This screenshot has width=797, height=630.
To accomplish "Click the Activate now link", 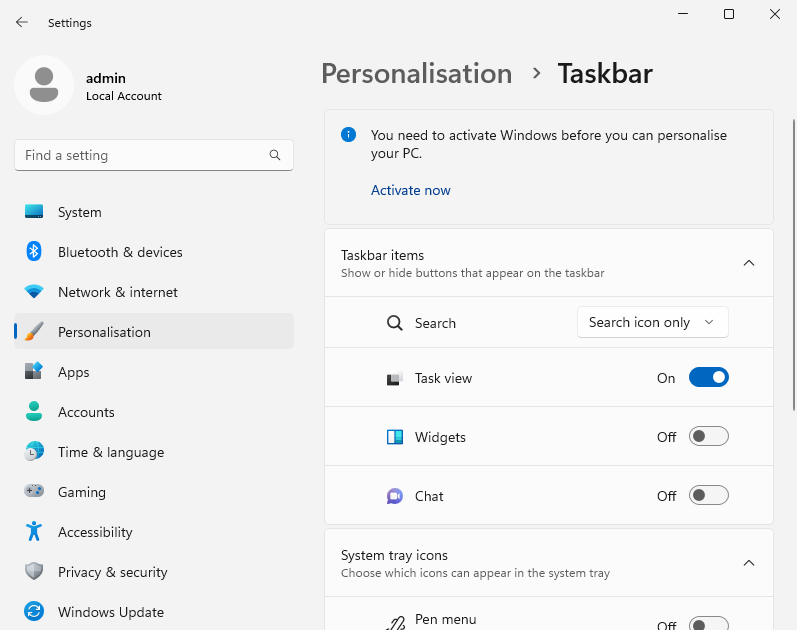I will [x=410, y=190].
